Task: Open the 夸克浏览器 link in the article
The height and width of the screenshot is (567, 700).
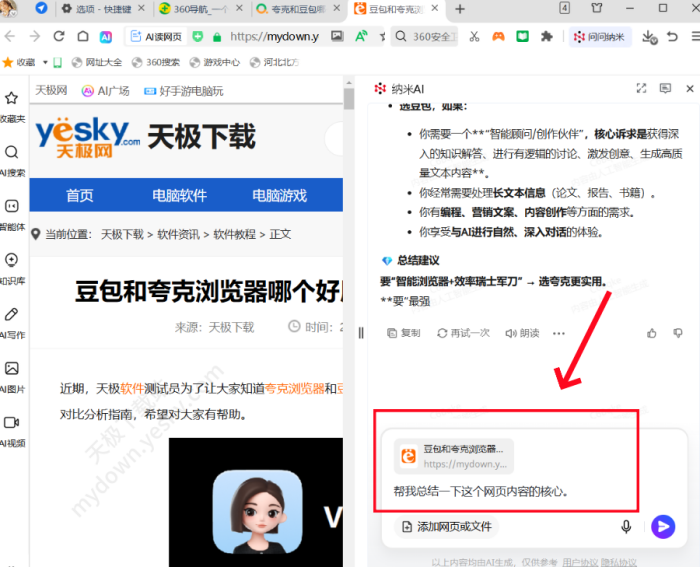Action: click(x=294, y=388)
